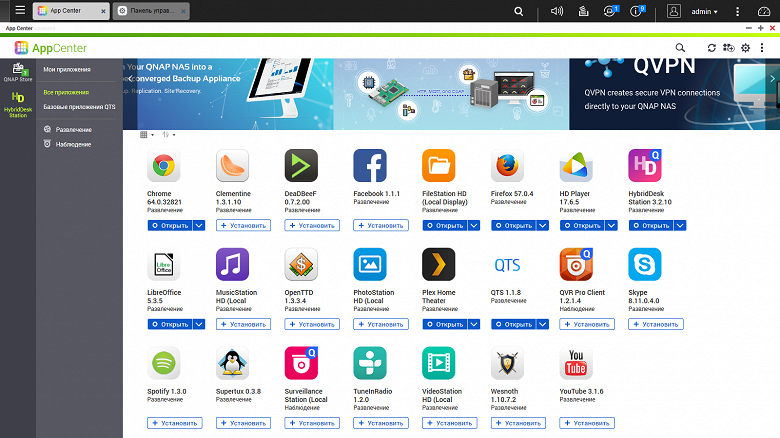Switch to the Панель управления tab
The image size is (780, 438).
[151, 11]
